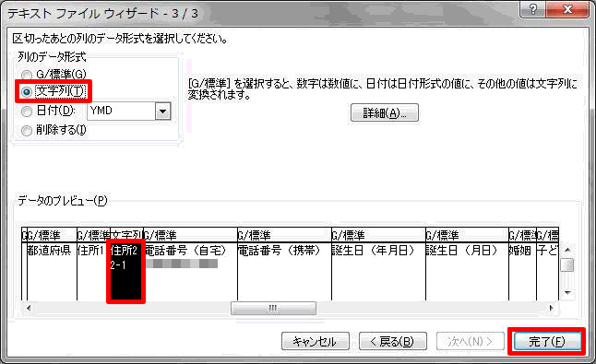
Task: Finish the wizard with 完了(F)
Action: click(547, 341)
